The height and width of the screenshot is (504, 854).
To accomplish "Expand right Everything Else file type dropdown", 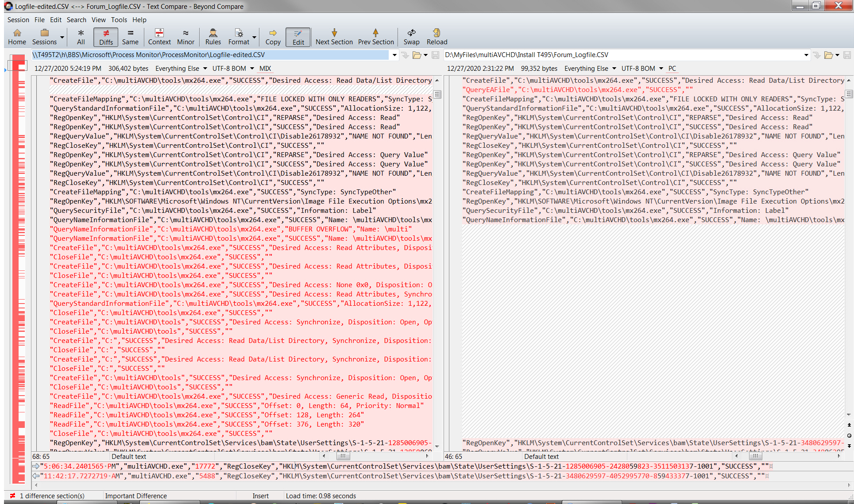I will [614, 69].
